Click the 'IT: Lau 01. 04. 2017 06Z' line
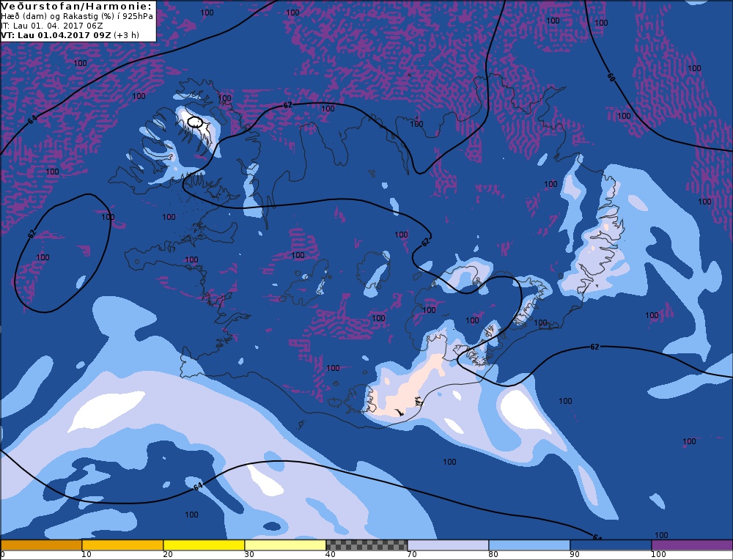733x560 pixels. 52,26
